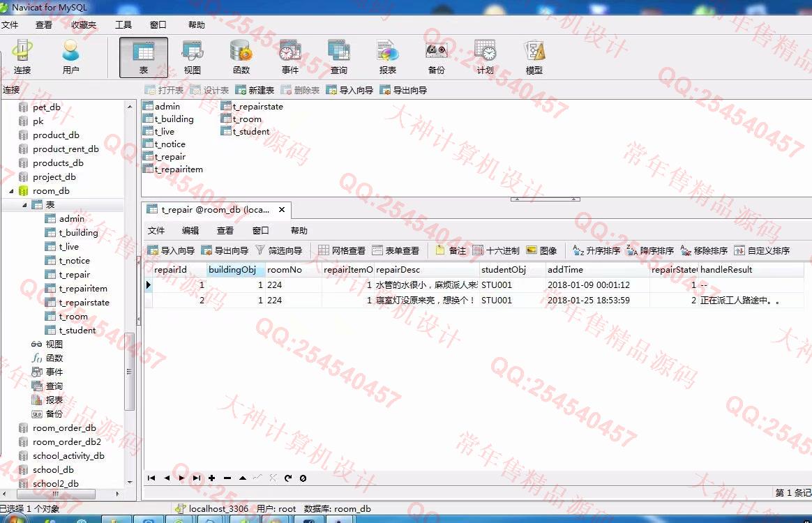Screen dimensions: 812x523
Task: Open the 事件 events section
Action: coord(290,57)
